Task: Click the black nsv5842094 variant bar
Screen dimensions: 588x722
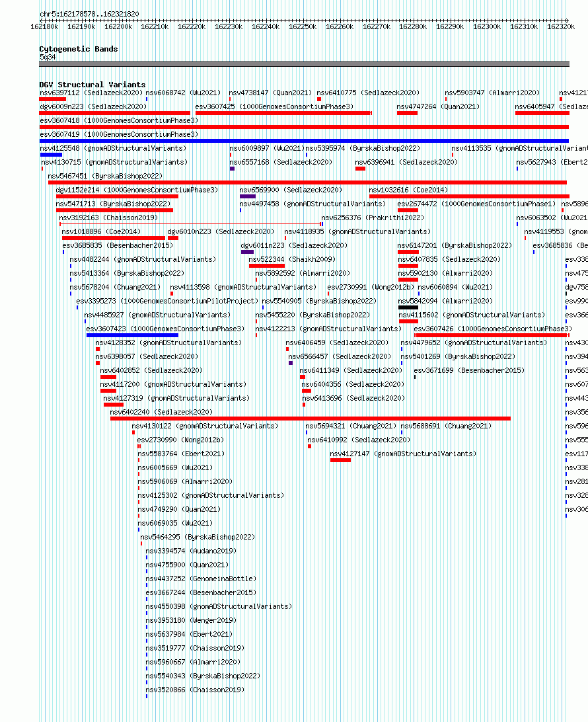Action: [x=408, y=307]
